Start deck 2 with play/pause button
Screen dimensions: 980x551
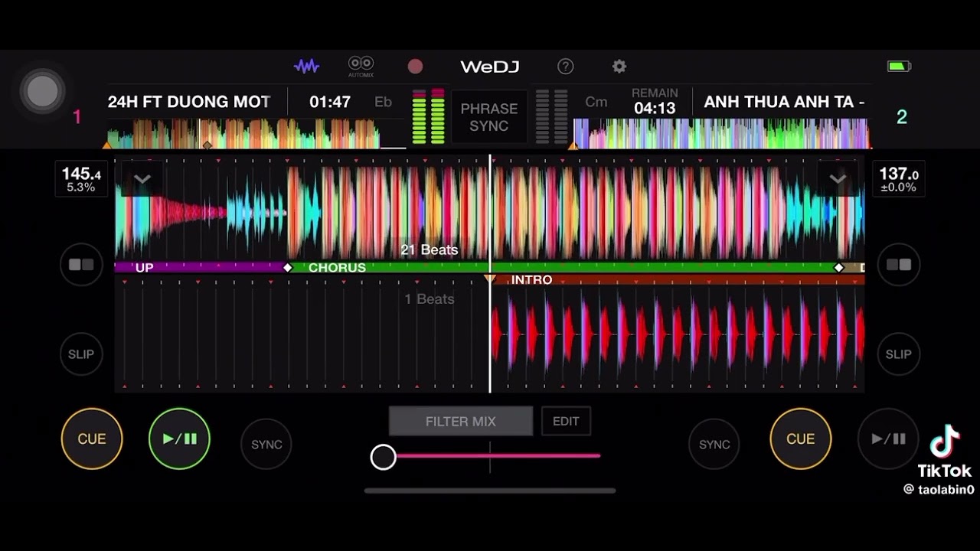coord(888,439)
